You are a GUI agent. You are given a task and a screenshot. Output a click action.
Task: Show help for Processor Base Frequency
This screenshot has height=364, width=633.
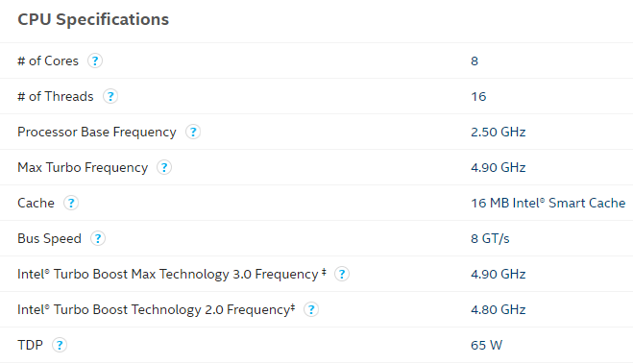coord(193,132)
